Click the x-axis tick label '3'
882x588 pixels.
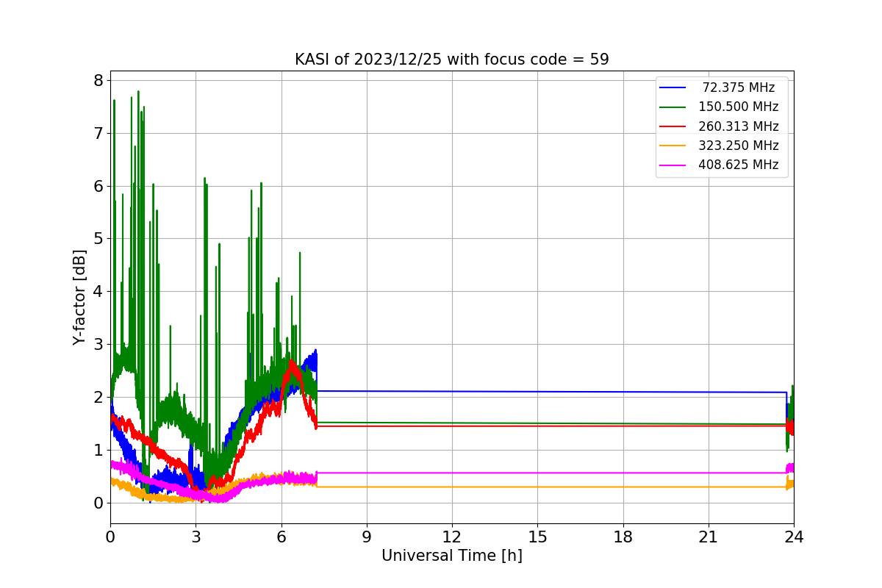[196, 537]
